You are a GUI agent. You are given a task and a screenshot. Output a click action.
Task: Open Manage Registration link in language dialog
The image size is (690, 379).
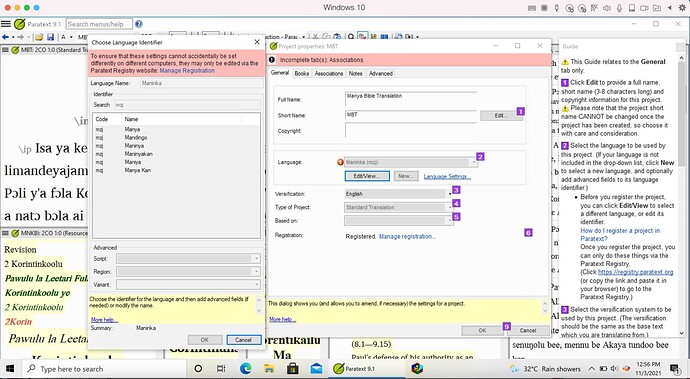pos(187,70)
